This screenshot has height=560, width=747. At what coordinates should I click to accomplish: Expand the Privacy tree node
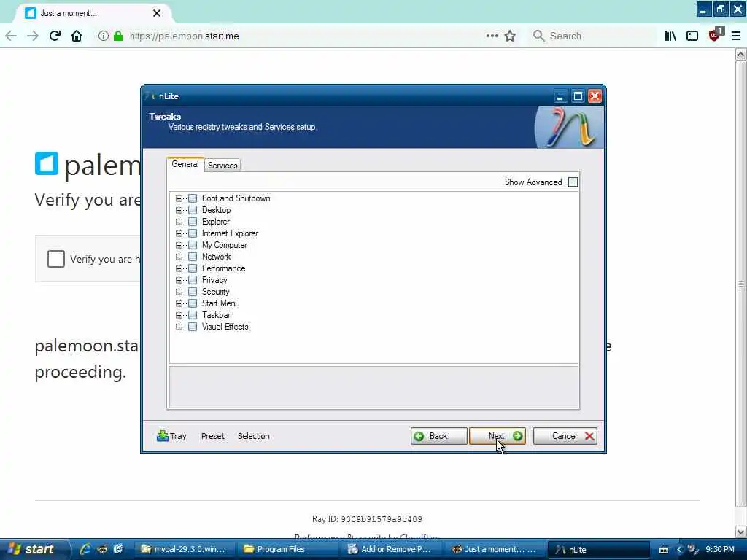(179, 280)
